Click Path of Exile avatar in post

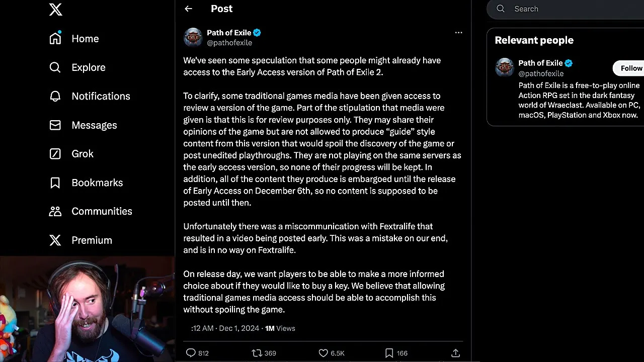(x=193, y=37)
